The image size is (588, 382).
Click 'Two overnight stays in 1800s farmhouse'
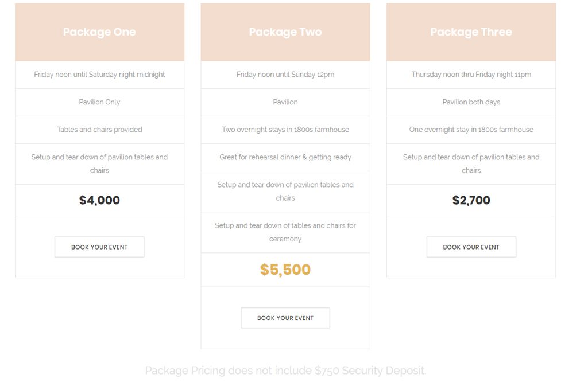tap(285, 130)
